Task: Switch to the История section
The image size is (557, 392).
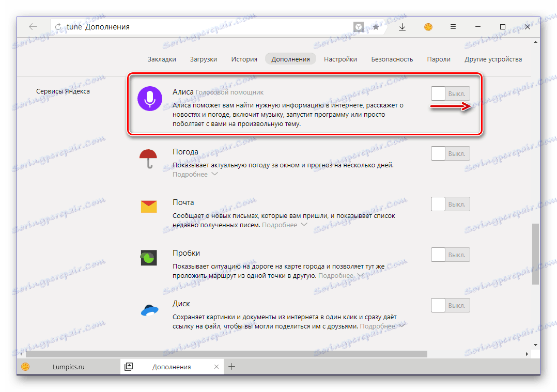Action: [x=244, y=59]
